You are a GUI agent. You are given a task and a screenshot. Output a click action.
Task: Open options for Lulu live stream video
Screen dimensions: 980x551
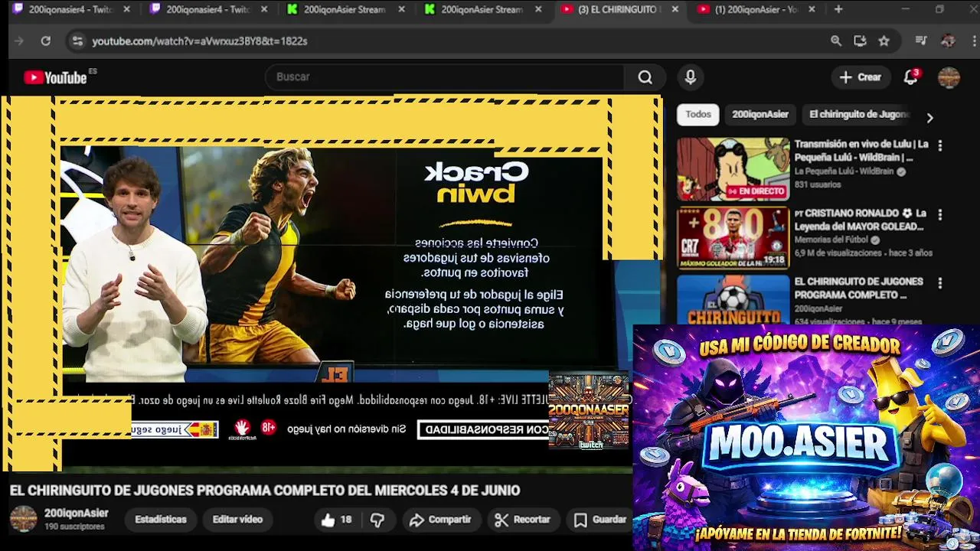(x=939, y=145)
